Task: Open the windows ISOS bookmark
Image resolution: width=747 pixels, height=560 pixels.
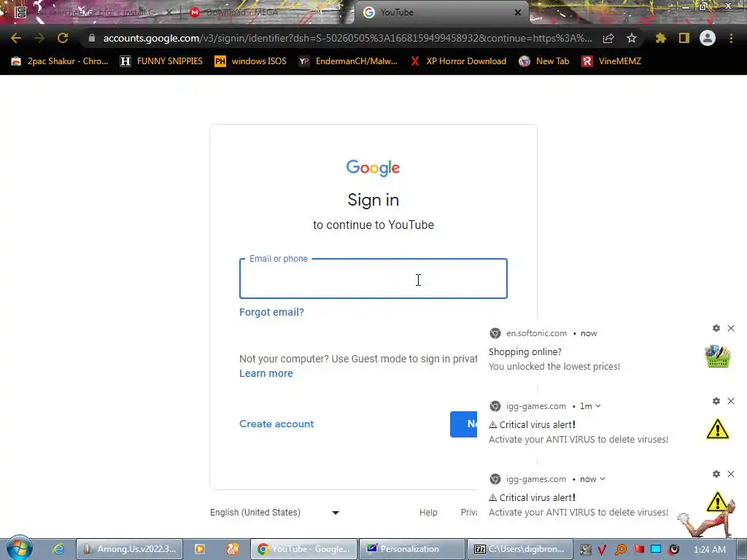Action: tap(251, 61)
